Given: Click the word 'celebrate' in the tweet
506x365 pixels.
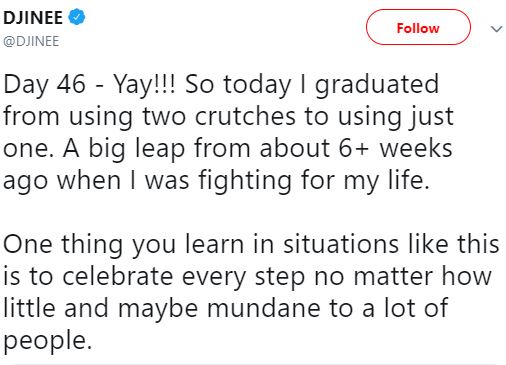Looking at the screenshot, I should tap(117, 276).
